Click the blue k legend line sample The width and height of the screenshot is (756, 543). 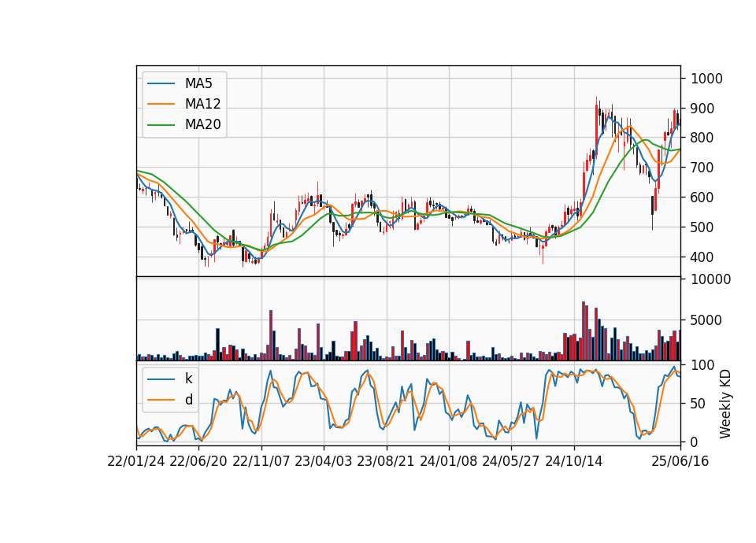pyautogui.click(x=161, y=379)
